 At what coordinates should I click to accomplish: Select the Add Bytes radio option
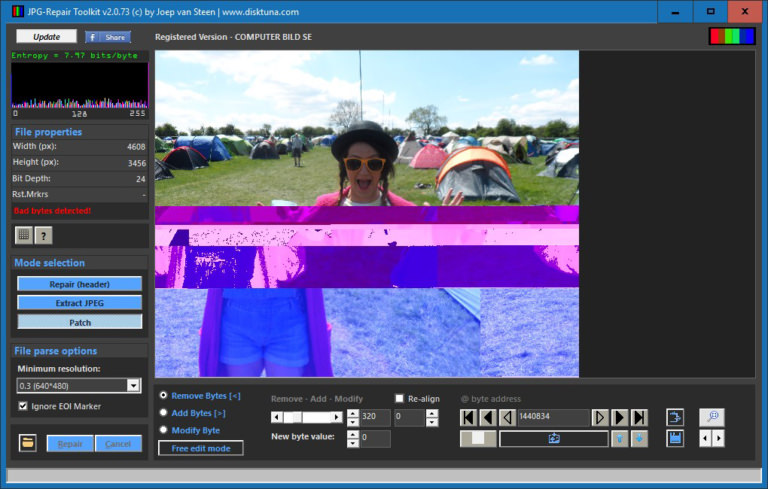163,412
